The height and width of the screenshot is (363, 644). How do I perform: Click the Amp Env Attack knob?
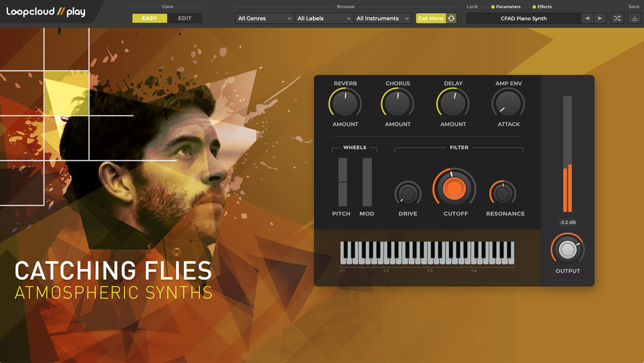tap(508, 104)
